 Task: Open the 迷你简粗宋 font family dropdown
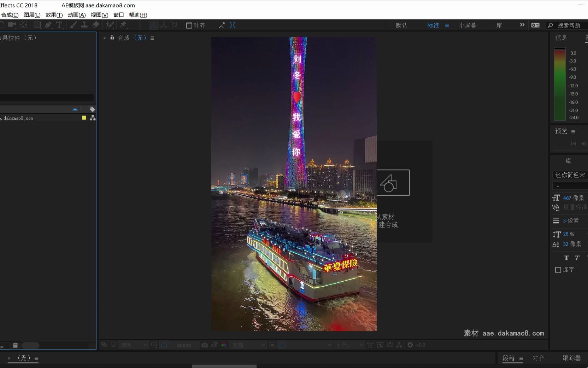[x=570, y=175]
